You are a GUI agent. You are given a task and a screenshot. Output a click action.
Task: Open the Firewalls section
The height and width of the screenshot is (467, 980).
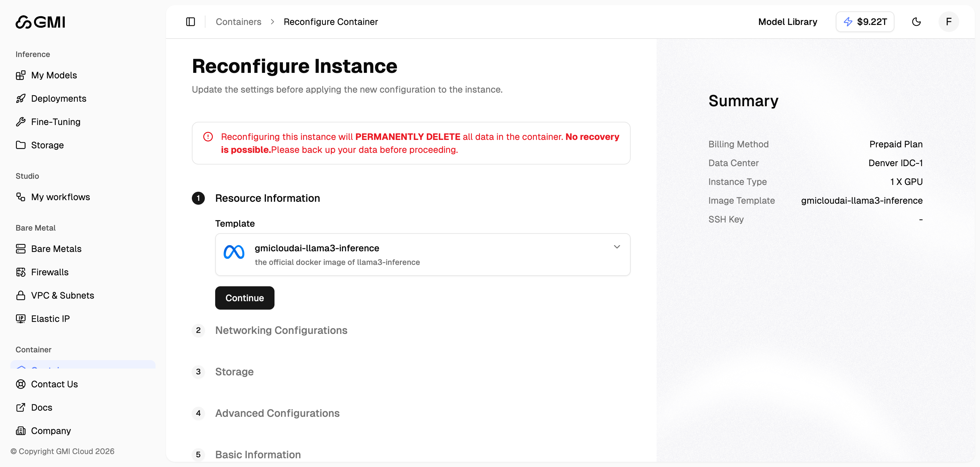click(x=50, y=272)
